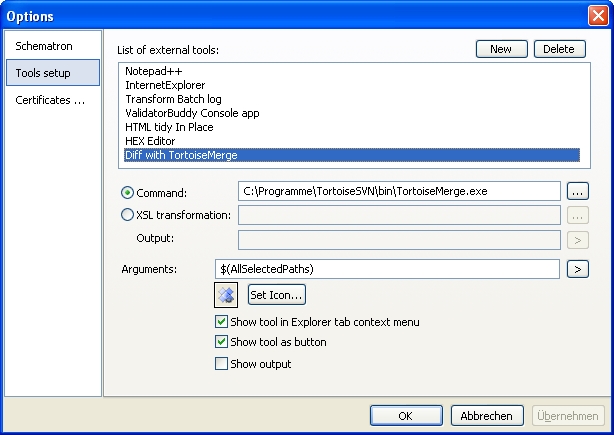Select ValidatorBuddy Console app list entry
Image resolution: width=614 pixels, height=435 pixels.
[x=352, y=113]
